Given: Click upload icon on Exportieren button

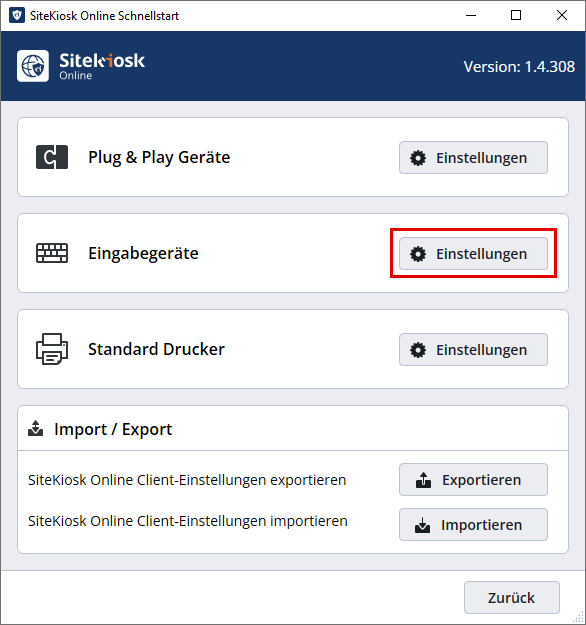Looking at the screenshot, I should click(x=423, y=480).
